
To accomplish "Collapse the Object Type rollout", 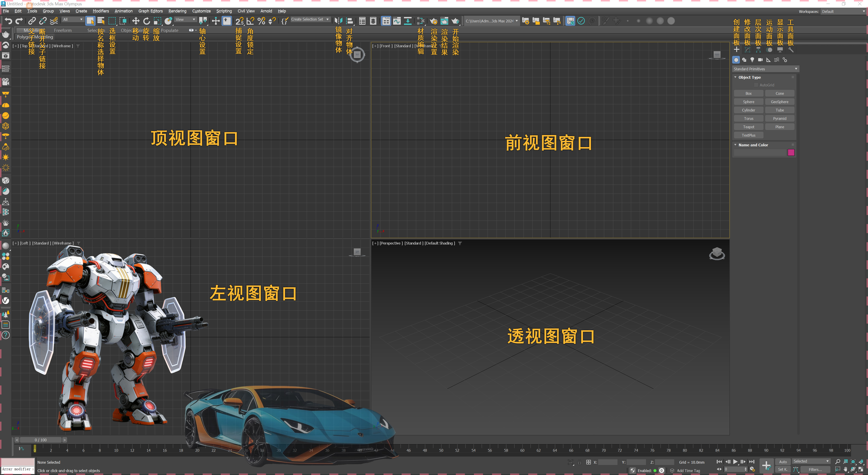I will click(749, 77).
